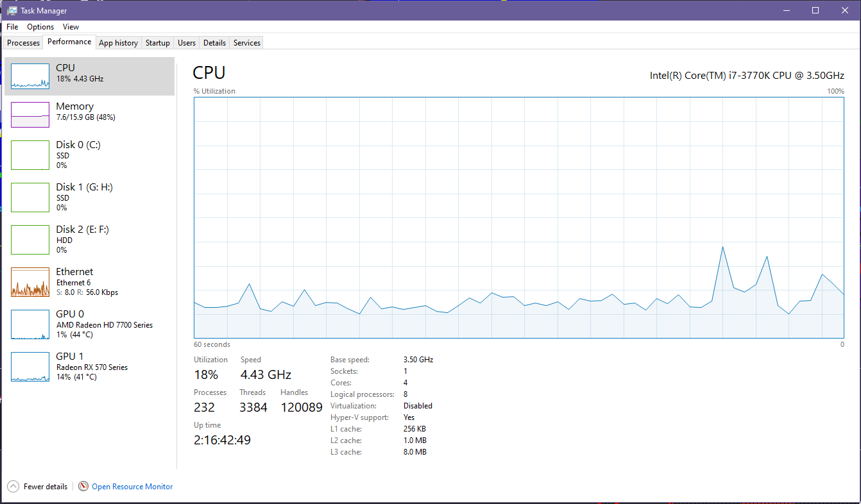Image resolution: width=861 pixels, height=504 pixels.
Task: Minimize the Task Manager window
Action: [x=786, y=10]
